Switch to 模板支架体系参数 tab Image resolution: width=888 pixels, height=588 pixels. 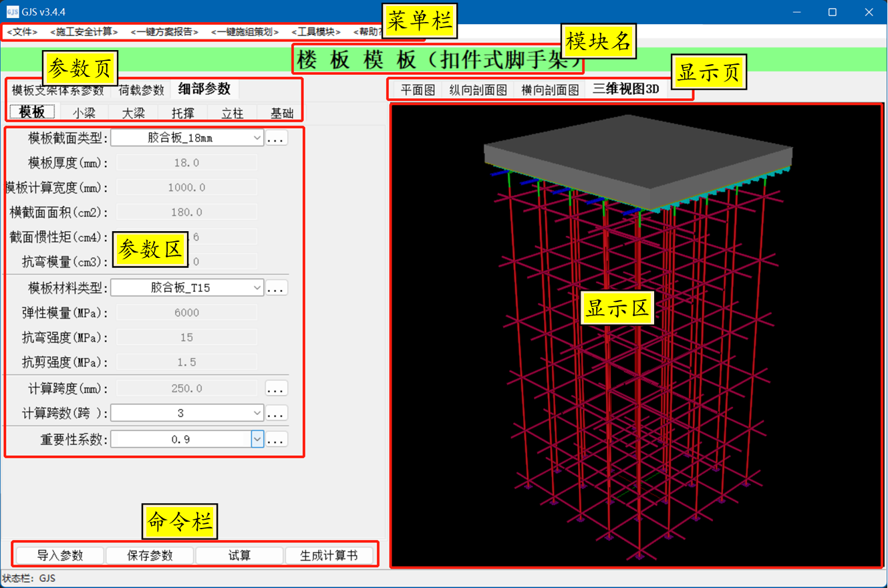[58, 90]
